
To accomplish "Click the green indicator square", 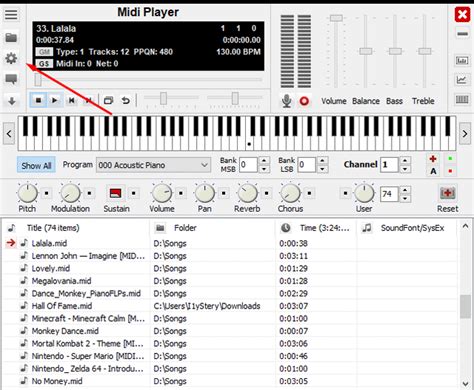I will click(450, 159).
